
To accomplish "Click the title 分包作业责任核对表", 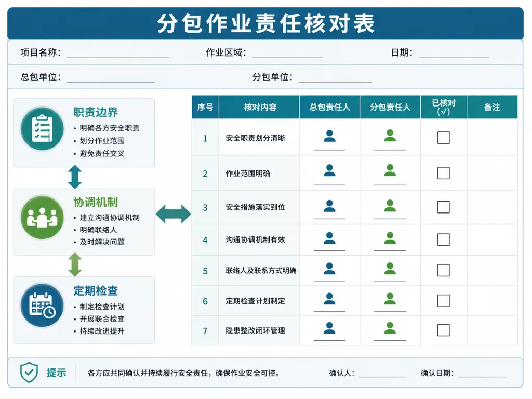I will pos(266,24).
